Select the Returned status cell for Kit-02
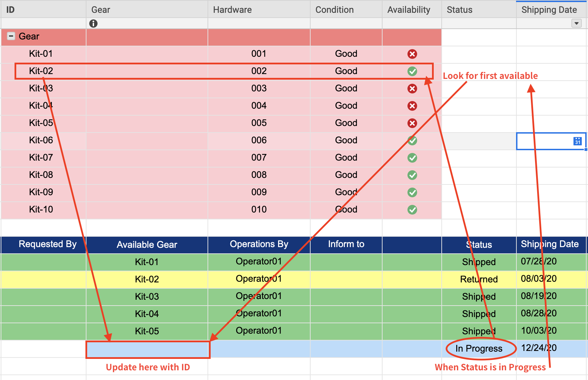 point(479,279)
